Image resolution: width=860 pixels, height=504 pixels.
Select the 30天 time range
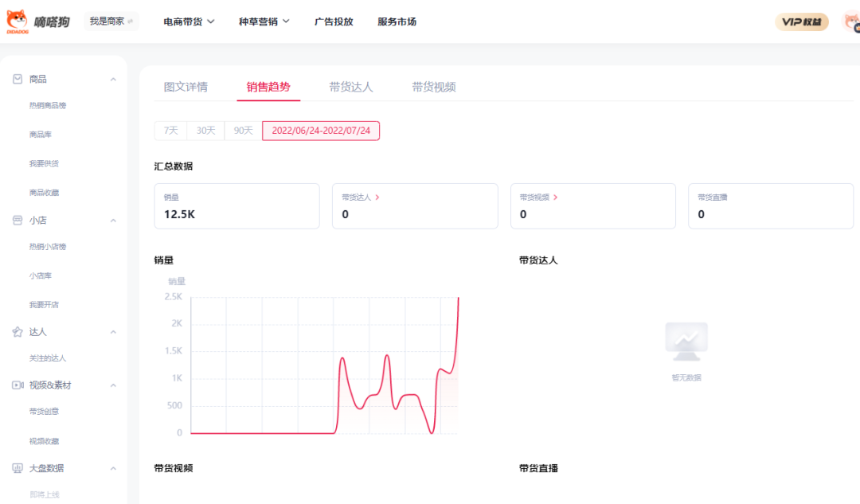[205, 131]
